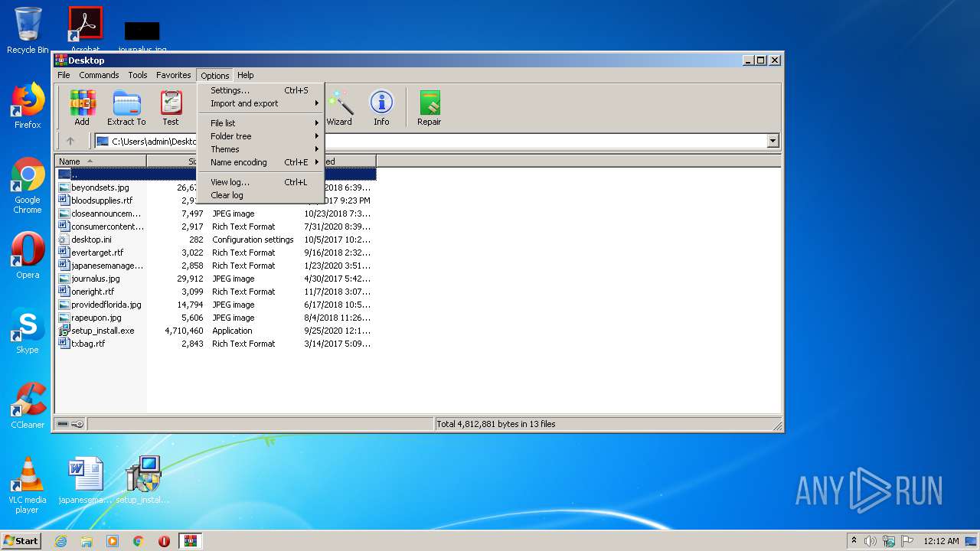Close the Options menu via its title
Image resolution: width=980 pixels, height=551 pixels.
(215, 75)
